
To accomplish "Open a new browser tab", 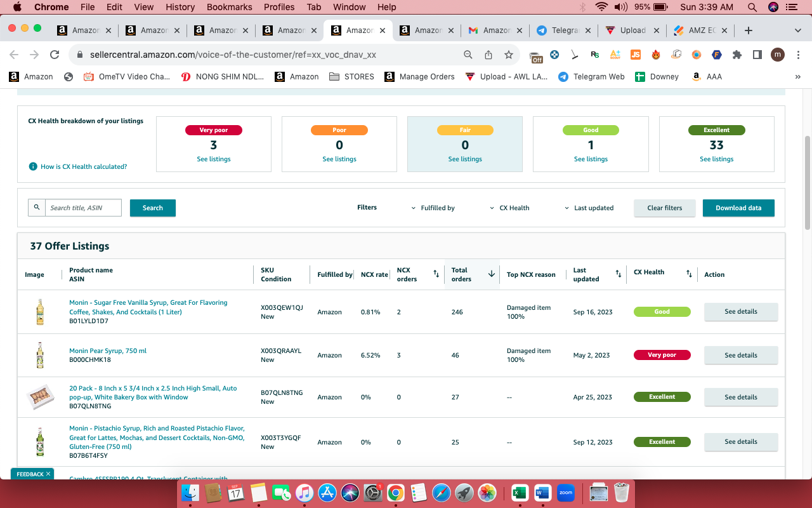I will 749,30.
